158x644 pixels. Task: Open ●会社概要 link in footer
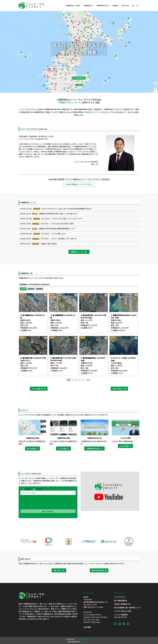(x=87, y=627)
